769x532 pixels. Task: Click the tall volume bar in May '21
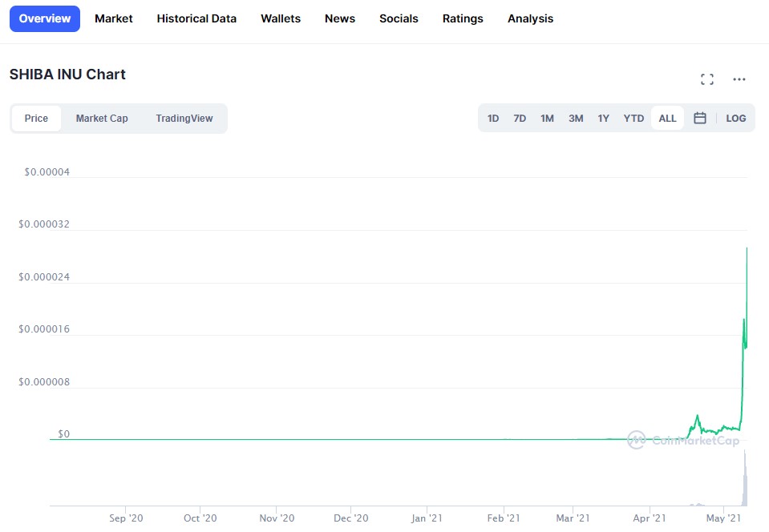(744, 478)
